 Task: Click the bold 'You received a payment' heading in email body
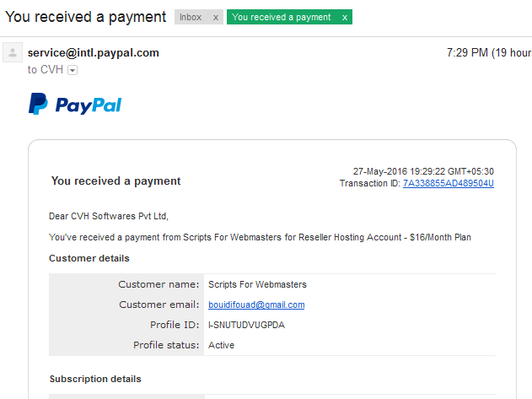tap(116, 181)
